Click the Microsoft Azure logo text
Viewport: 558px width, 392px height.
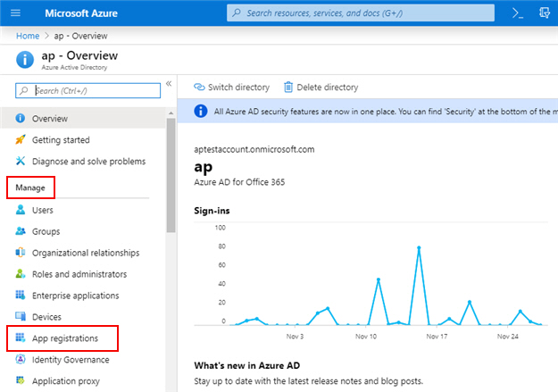point(81,13)
